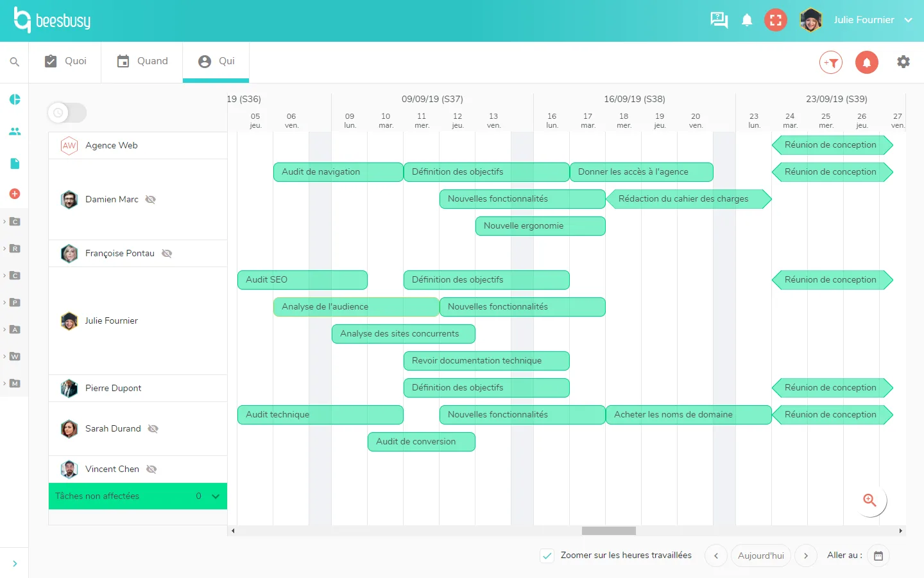Image resolution: width=924 pixels, height=578 pixels.
Task: Toggle visibility eye for Sarah Durand
Action: pyautogui.click(x=153, y=429)
